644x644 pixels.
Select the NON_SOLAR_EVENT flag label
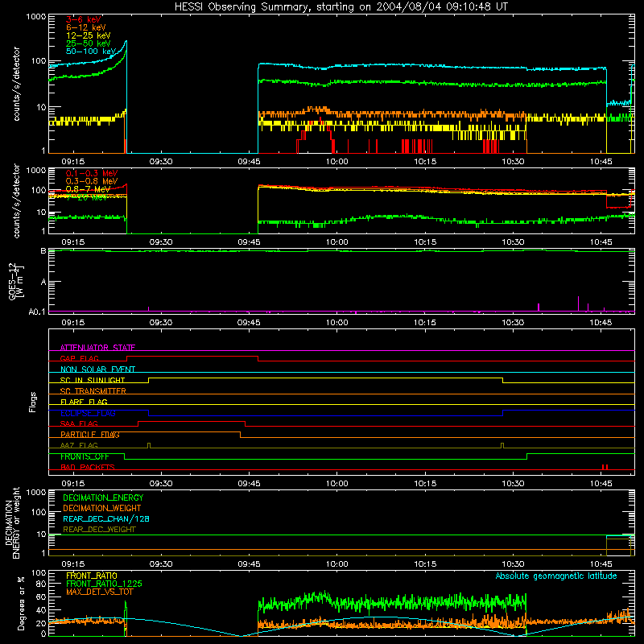(97, 369)
